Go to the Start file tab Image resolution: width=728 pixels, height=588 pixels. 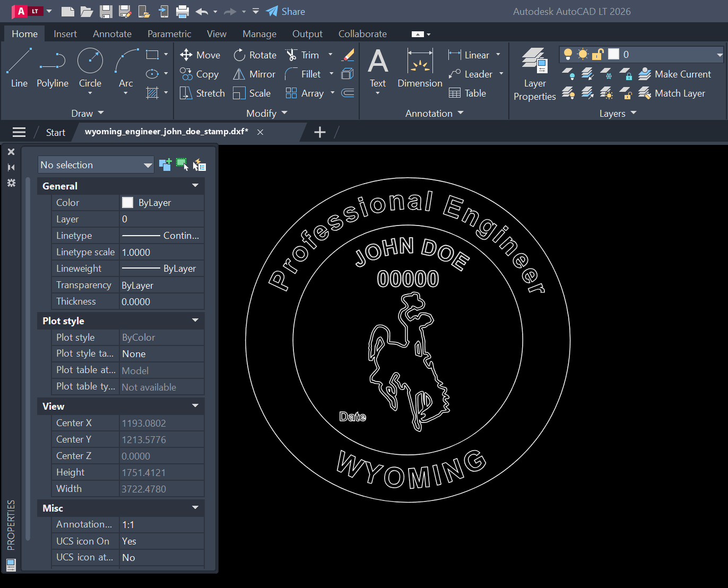55,132
